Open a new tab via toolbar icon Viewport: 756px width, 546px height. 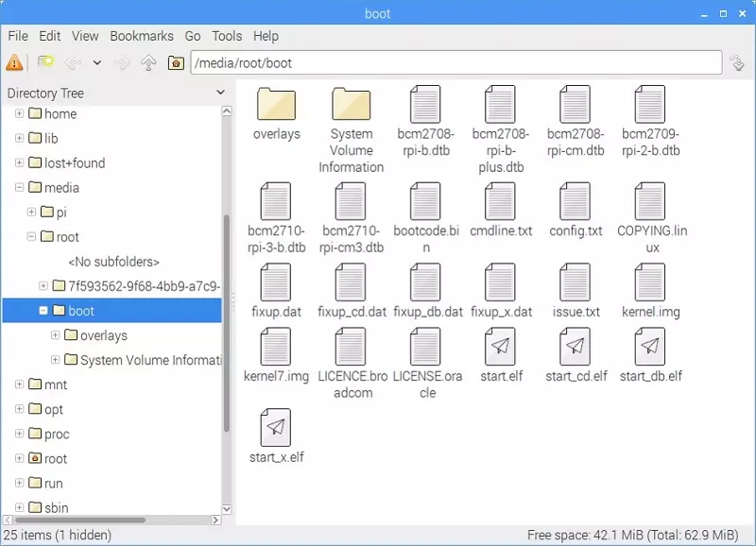[45, 63]
